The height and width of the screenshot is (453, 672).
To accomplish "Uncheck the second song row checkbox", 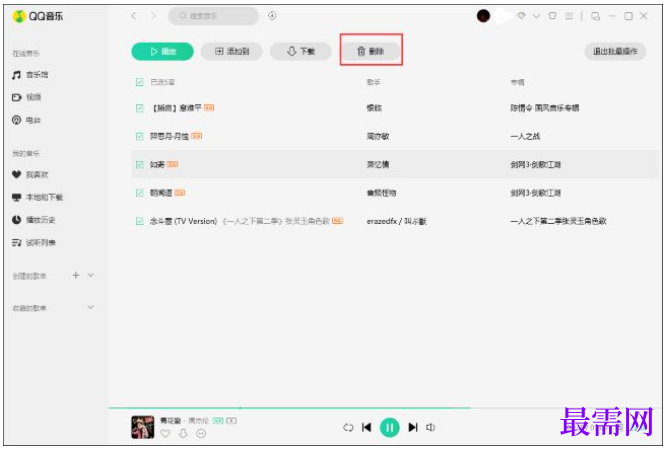I will tap(139, 136).
